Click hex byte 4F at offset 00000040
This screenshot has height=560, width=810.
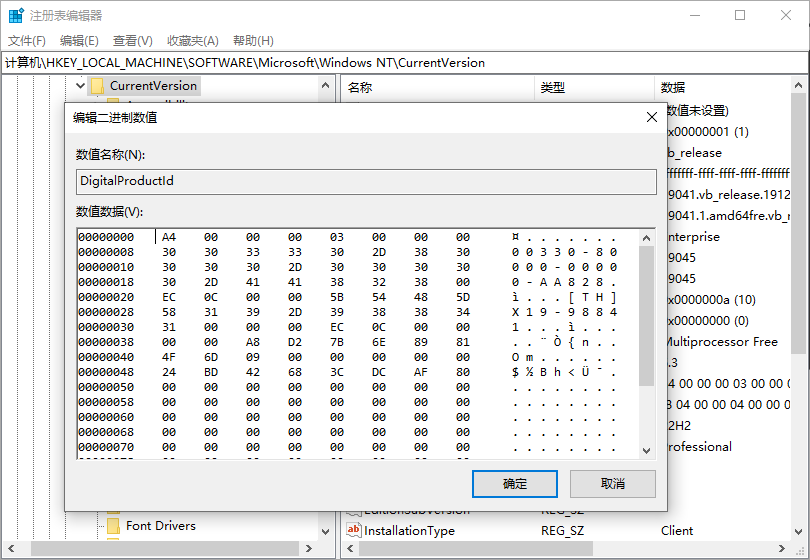click(x=169, y=357)
